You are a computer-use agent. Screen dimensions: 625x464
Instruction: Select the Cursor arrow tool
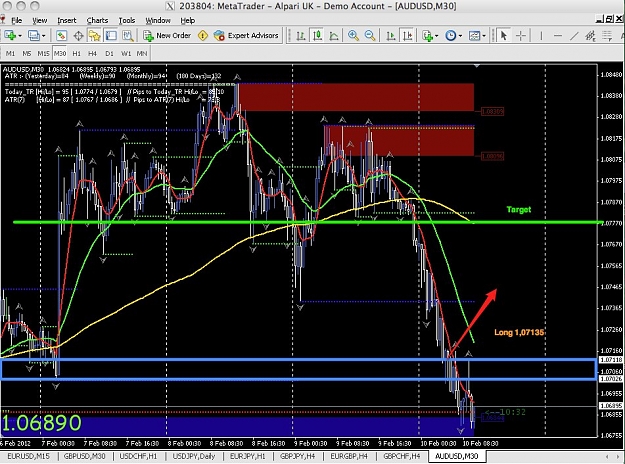pyautogui.click(x=503, y=36)
